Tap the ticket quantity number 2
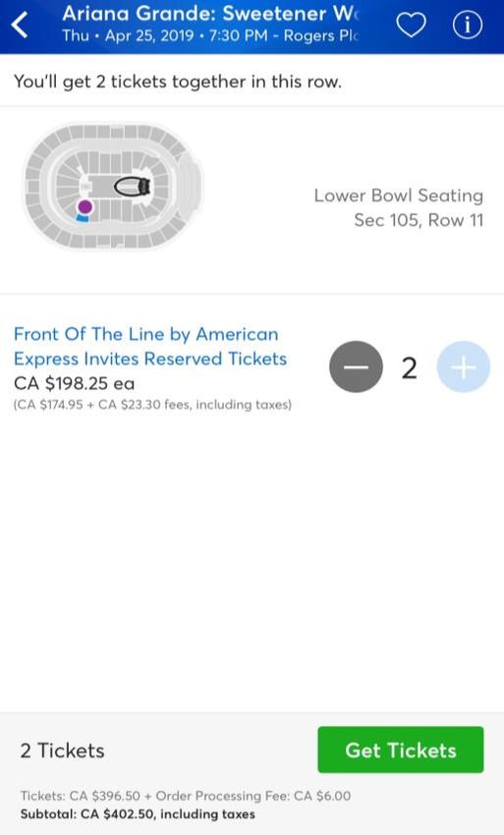 (x=409, y=368)
